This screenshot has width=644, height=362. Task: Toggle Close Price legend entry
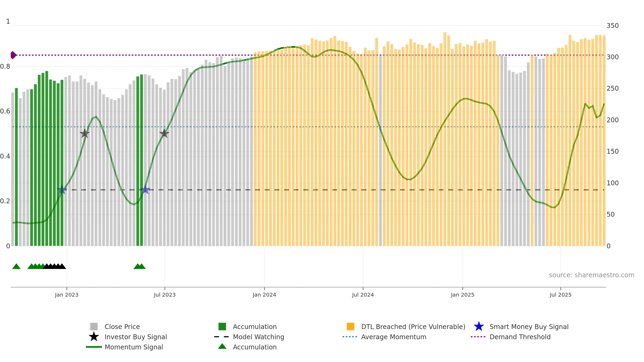(x=122, y=327)
